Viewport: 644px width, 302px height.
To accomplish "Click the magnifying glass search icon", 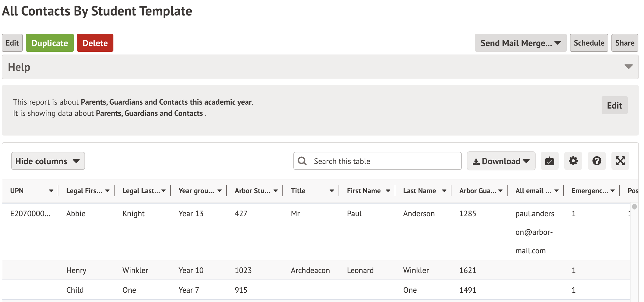I will 302,161.
